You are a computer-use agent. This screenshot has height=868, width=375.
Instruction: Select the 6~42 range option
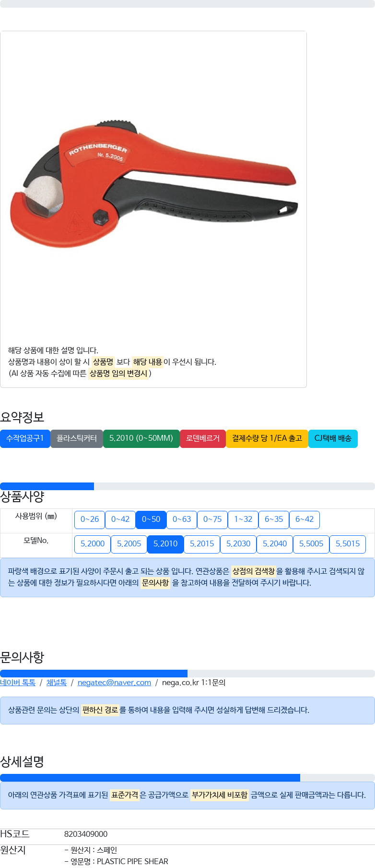click(305, 519)
